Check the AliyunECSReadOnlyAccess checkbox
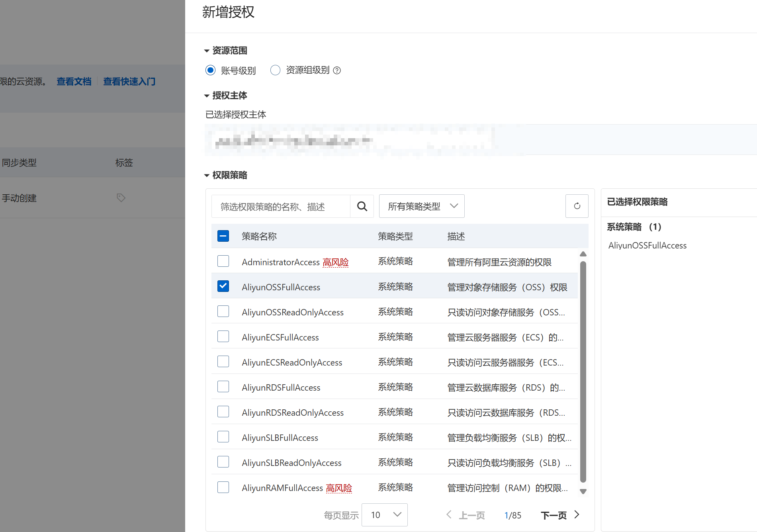Viewport: 757px width, 532px height. click(223, 362)
